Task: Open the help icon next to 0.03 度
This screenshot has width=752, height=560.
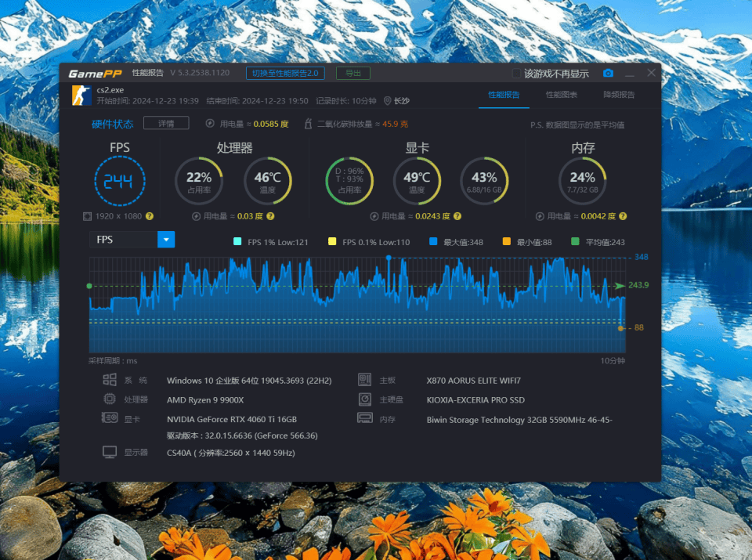Action: pos(270,216)
